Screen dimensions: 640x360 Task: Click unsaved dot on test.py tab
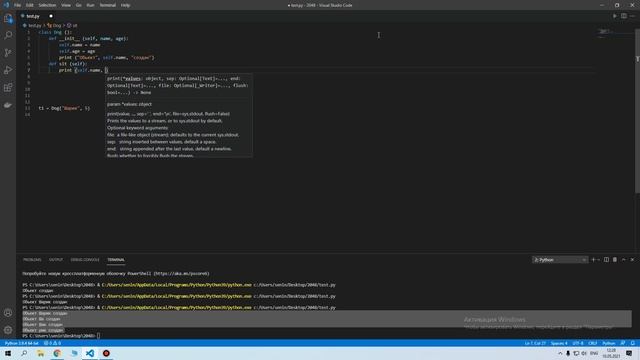pos(51,16)
